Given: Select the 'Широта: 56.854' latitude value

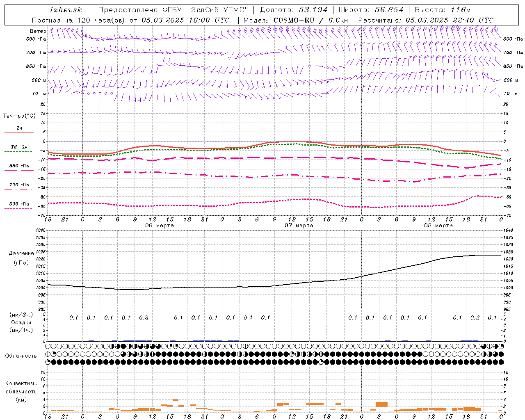Looking at the screenshot, I should click(371, 10).
